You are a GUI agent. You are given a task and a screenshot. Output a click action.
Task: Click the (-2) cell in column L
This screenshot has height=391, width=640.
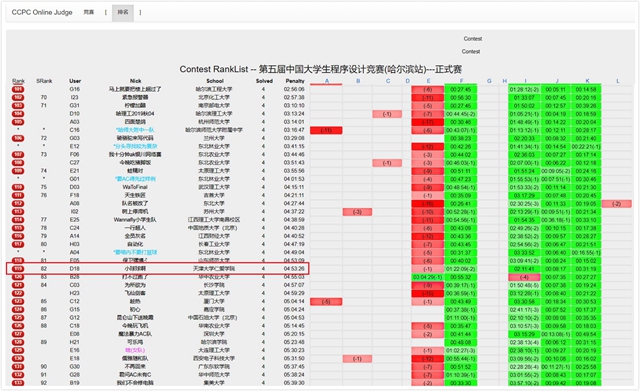point(617,204)
